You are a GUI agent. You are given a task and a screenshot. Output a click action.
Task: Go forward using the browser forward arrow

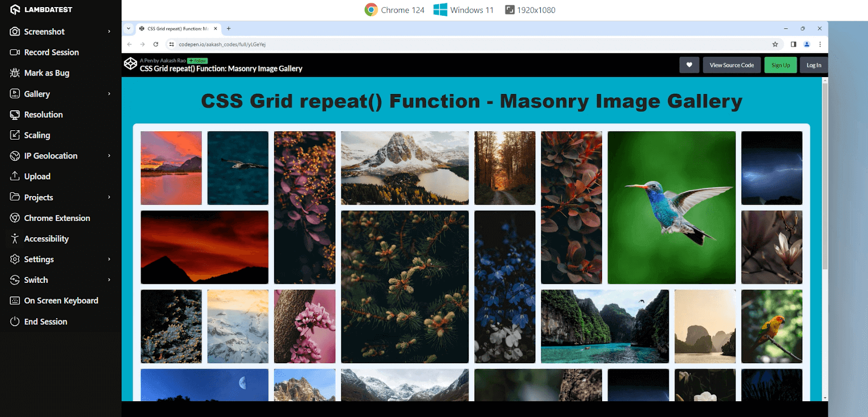tap(142, 45)
